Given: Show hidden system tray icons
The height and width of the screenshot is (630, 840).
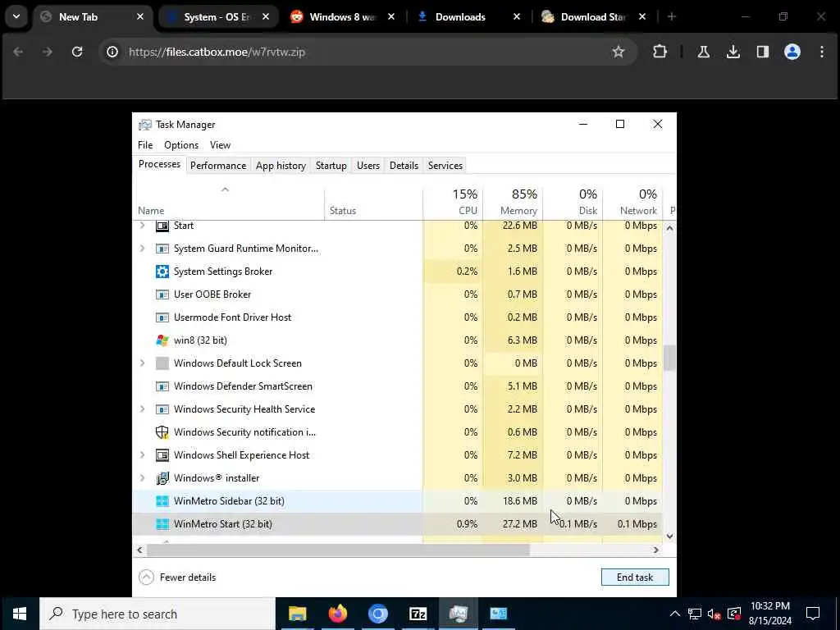Looking at the screenshot, I should pos(674,614).
